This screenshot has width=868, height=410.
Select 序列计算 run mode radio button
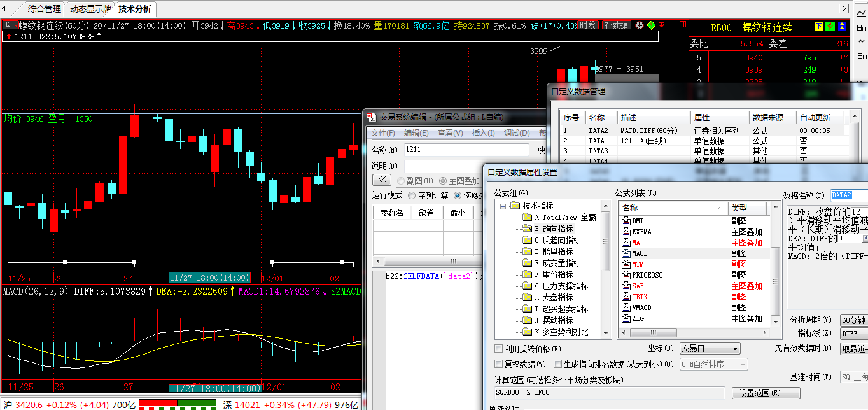(x=412, y=195)
